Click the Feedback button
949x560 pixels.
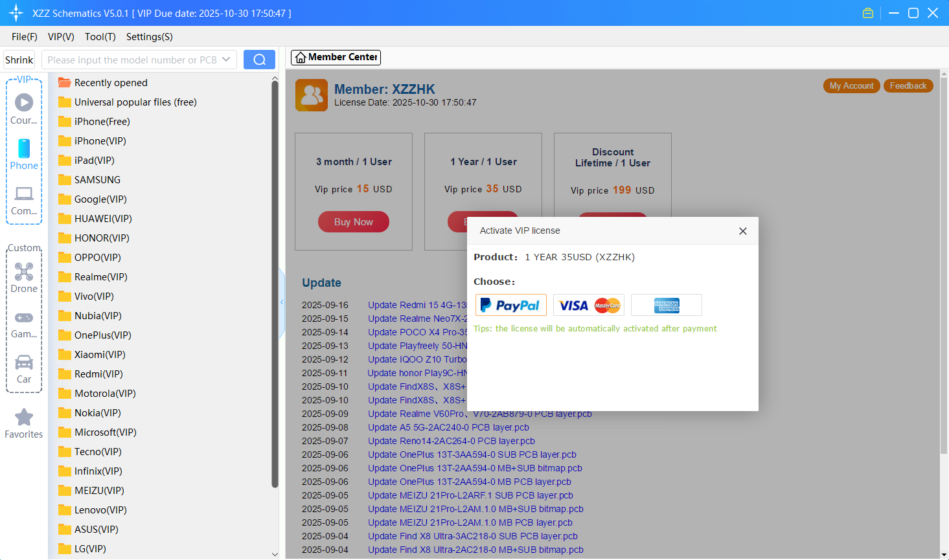pyautogui.click(x=908, y=85)
